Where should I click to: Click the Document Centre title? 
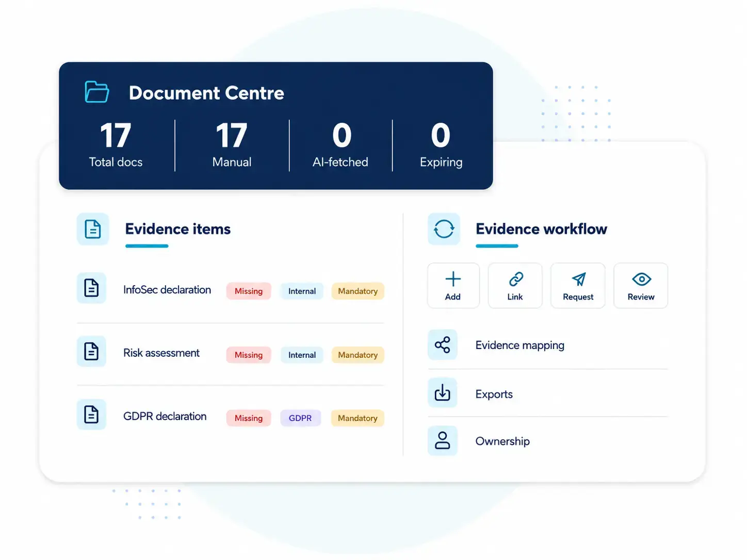(206, 93)
